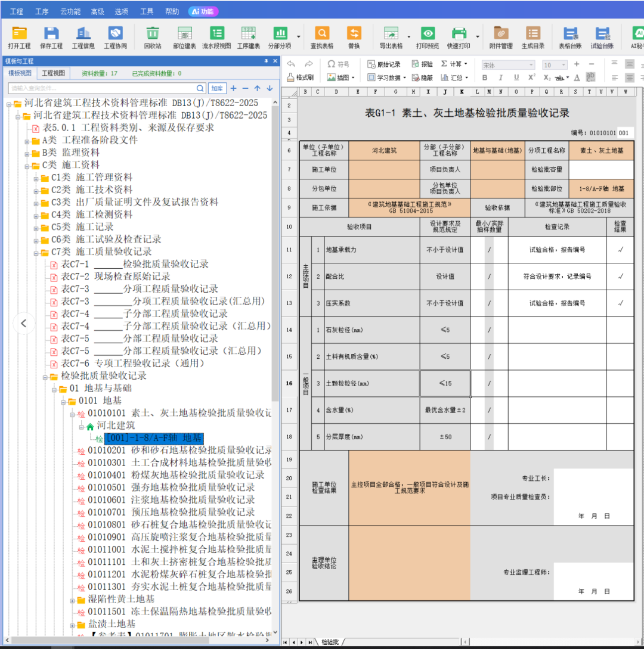Open the 工序 menu

coord(41,11)
